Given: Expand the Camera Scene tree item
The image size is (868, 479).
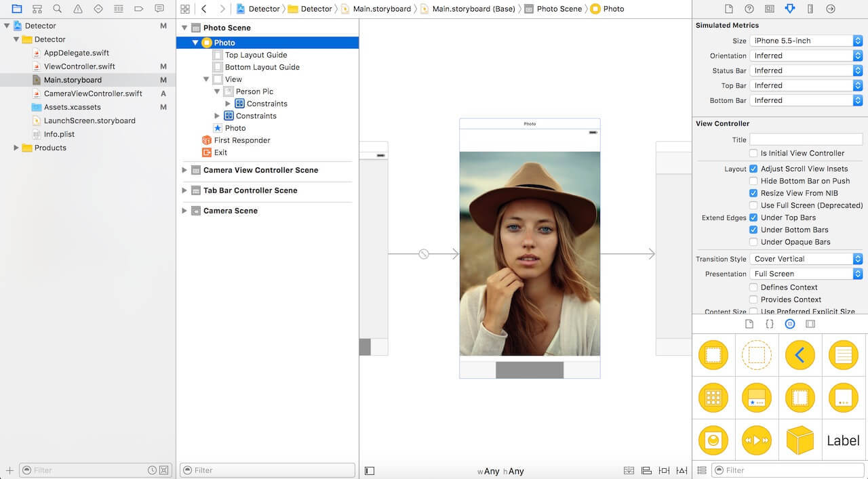Looking at the screenshot, I should pyautogui.click(x=184, y=211).
